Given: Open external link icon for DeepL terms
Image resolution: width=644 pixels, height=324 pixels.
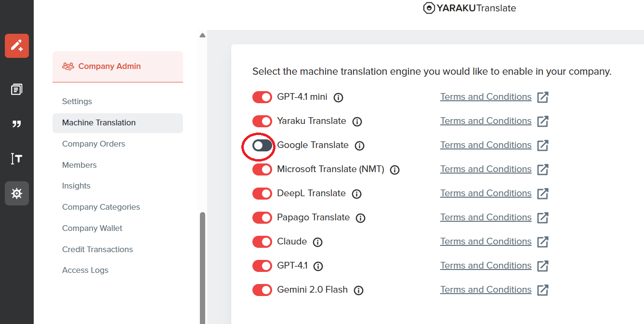Looking at the screenshot, I should (x=543, y=193).
